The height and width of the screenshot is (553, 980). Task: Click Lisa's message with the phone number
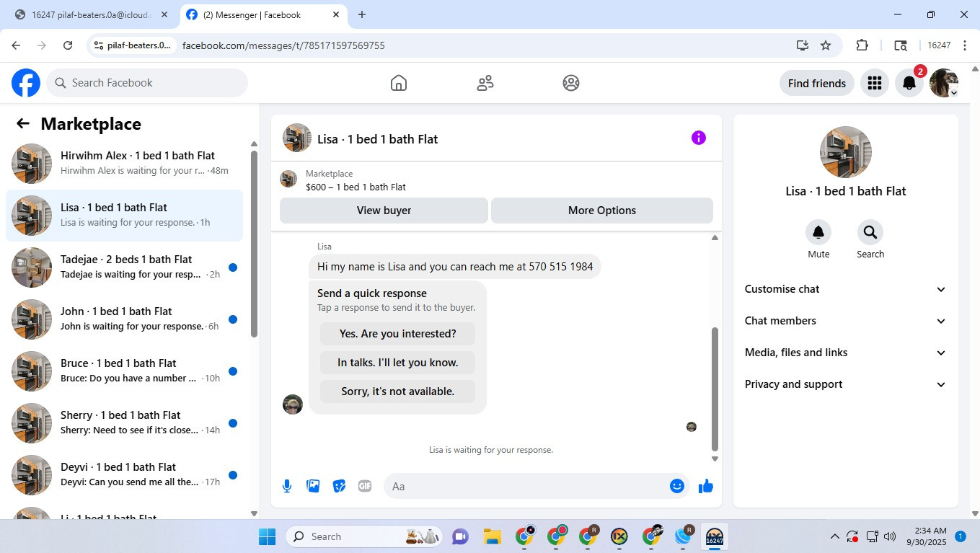click(455, 267)
